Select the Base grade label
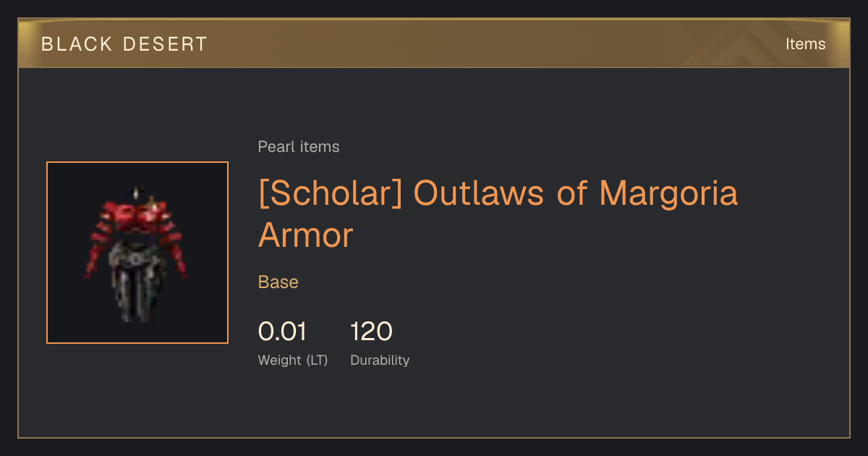 (278, 282)
